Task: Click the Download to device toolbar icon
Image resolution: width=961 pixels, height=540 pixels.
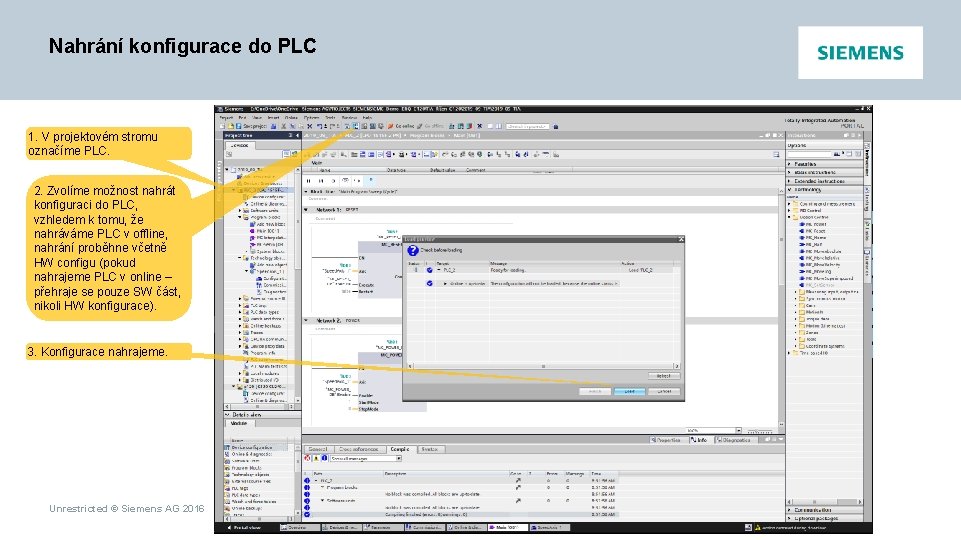Action: click(x=355, y=126)
